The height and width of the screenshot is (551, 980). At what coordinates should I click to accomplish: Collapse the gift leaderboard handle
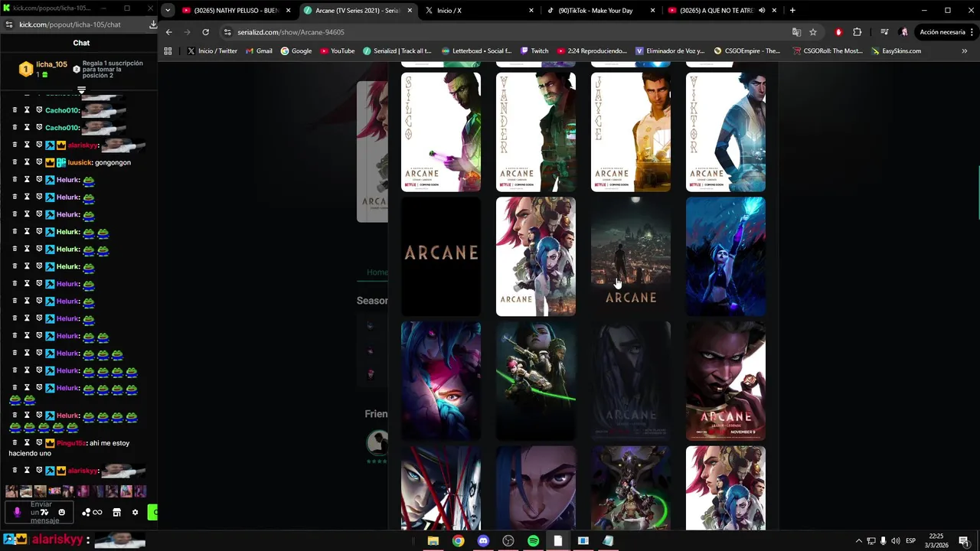pos(81,90)
